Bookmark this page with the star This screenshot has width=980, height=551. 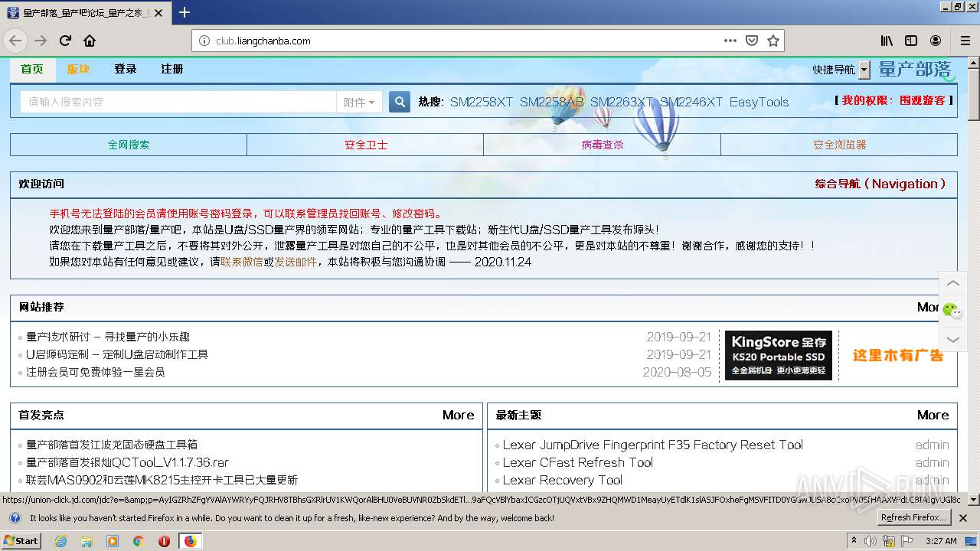pyautogui.click(x=773, y=41)
